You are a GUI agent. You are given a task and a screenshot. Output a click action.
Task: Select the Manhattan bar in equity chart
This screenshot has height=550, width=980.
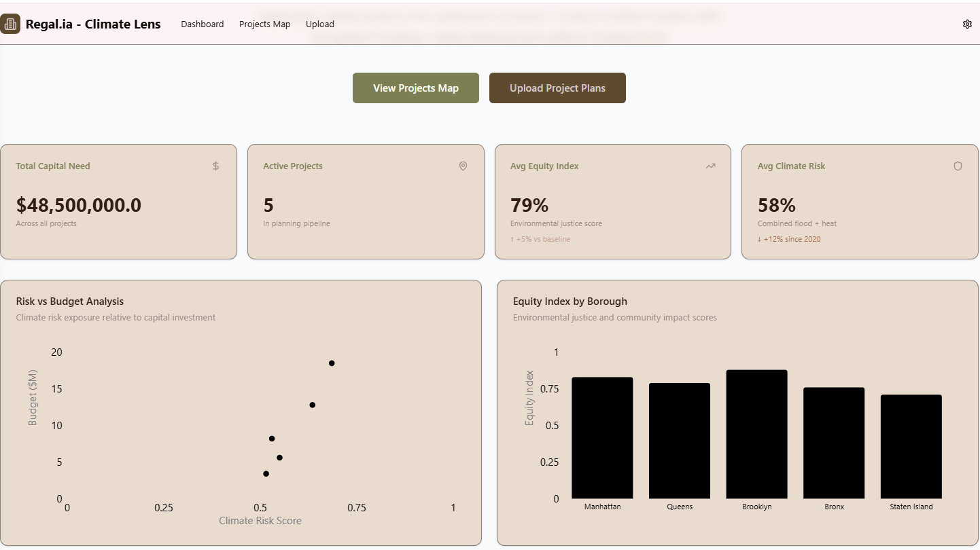602,438
